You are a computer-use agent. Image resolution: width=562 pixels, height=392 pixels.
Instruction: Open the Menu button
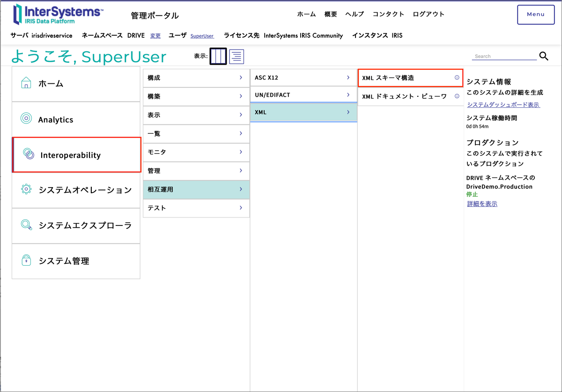coord(536,15)
